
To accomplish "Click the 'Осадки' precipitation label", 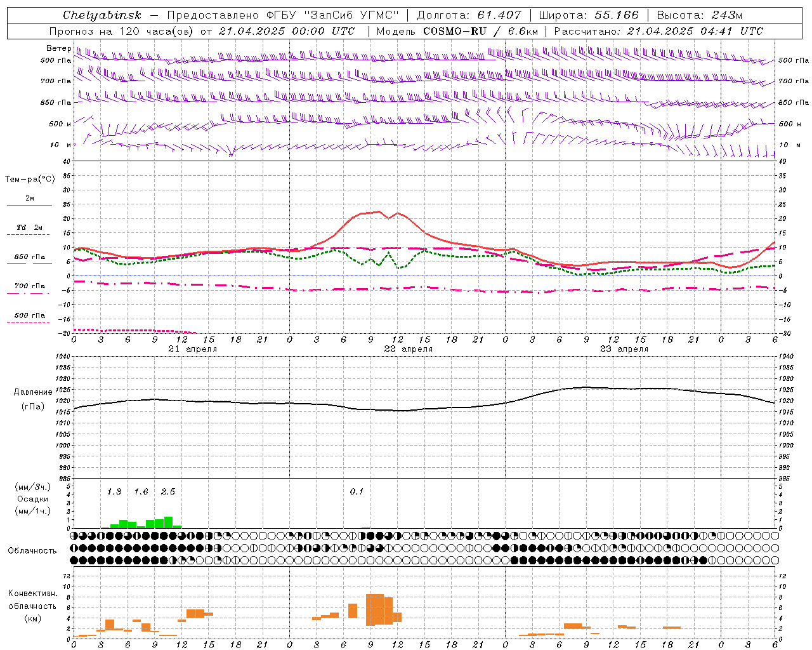I will point(32,499).
